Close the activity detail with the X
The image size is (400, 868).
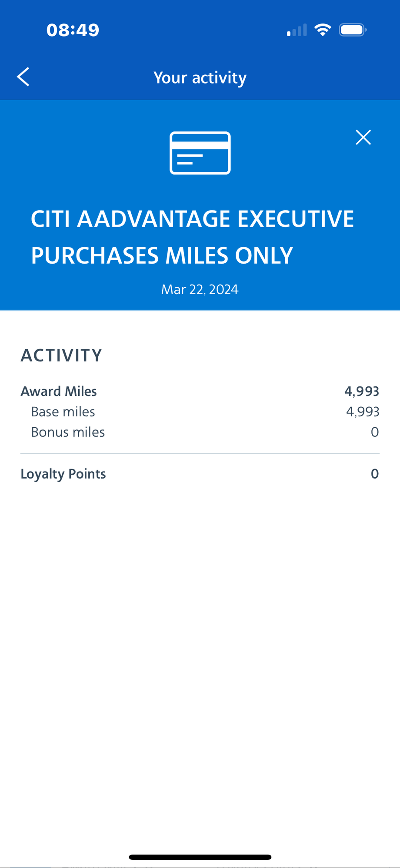tap(363, 137)
